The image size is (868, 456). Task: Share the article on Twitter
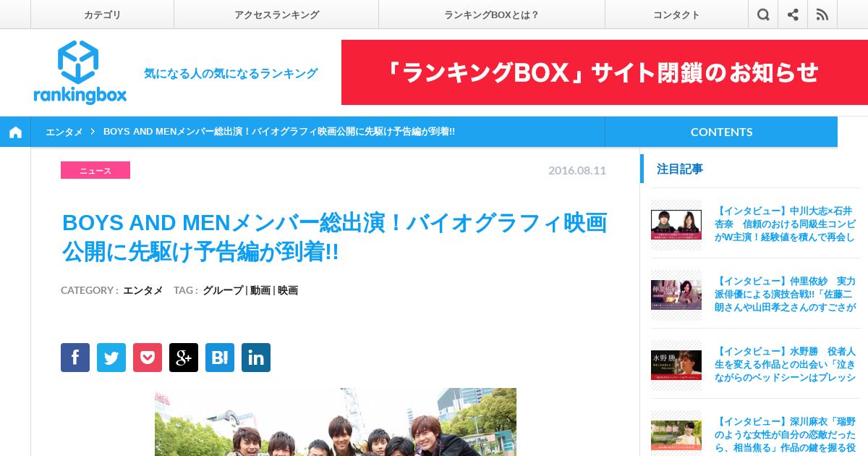click(x=111, y=358)
